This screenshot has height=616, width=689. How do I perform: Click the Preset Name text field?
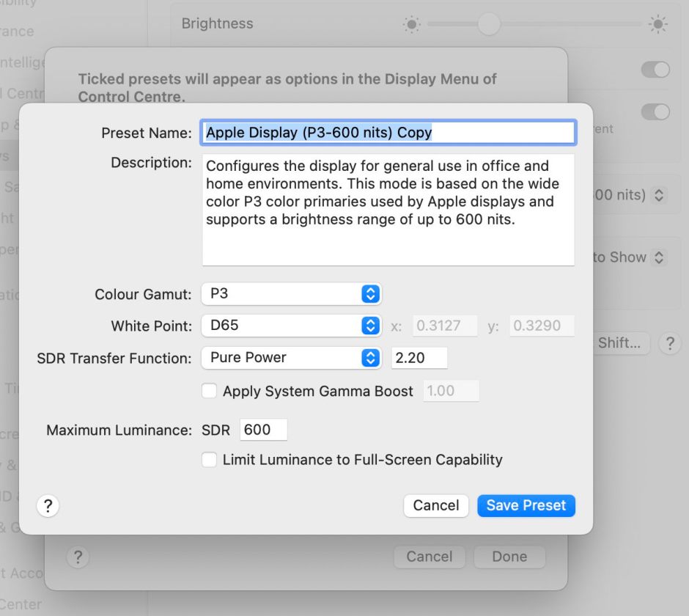click(388, 132)
